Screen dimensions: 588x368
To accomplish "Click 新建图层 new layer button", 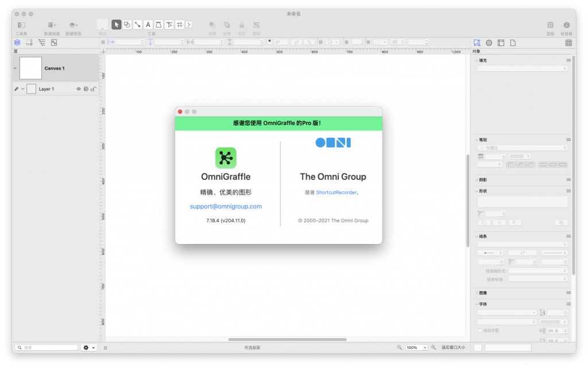I will [73, 25].
